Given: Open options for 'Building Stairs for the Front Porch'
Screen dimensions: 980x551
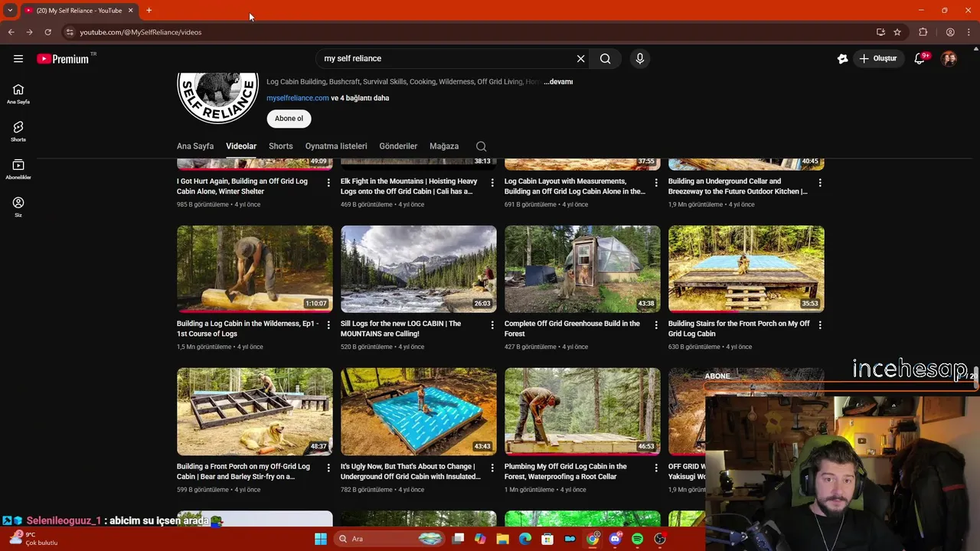Looking at the screenshot, I should [x=820, y=325].
